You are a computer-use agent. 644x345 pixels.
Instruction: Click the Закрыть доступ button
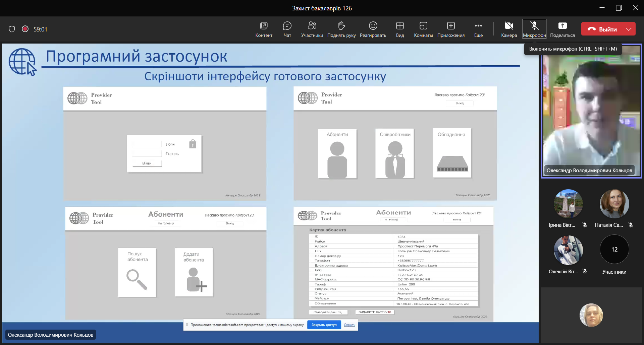pos(324,325)
